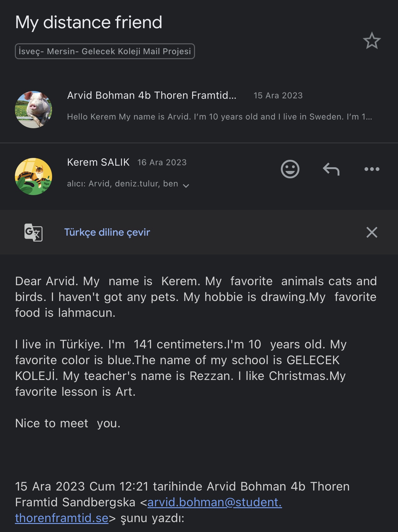Image resolution: width=398 pixels, height=532 pixels.
Task: Tap the message preview "Hello Kerem My name is Arvid"
Action: coord(219,117)
